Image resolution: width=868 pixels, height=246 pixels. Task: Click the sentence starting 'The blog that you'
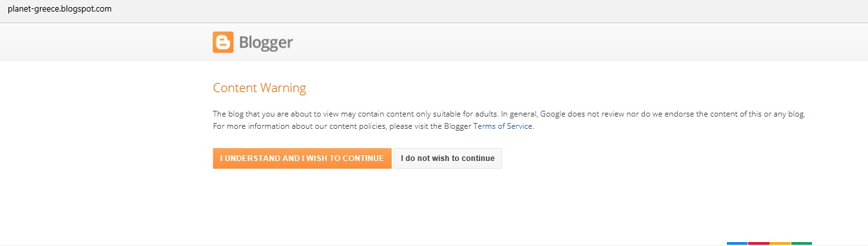tap(356, 114)
